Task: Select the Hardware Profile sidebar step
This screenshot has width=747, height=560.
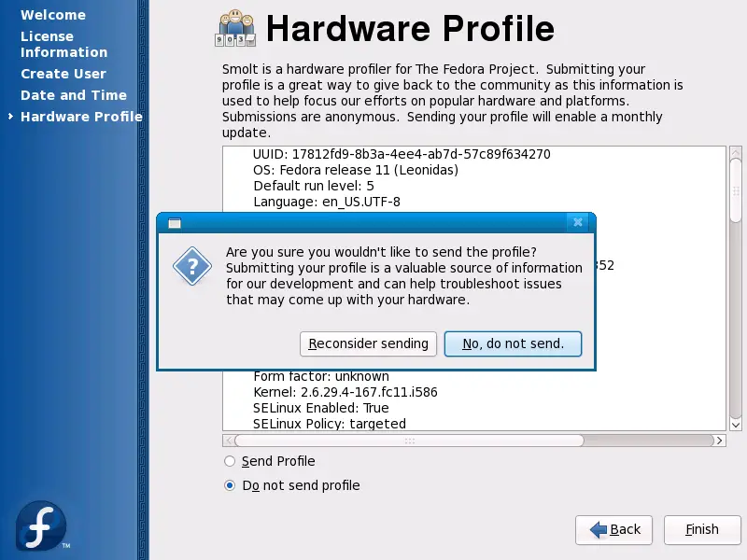Action: click(81, 117)
